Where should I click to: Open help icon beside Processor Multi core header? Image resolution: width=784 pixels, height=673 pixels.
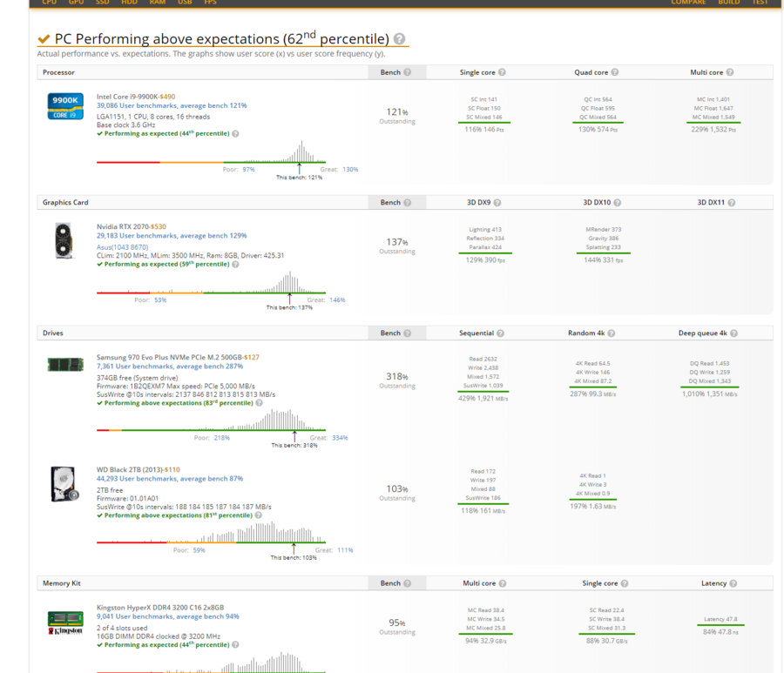(x=730, y=72)
